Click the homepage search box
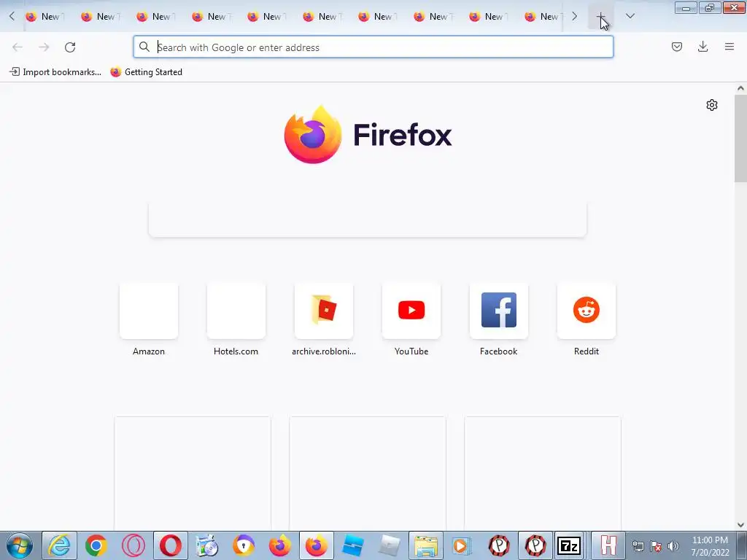The width and height of the screenshot is (747, 560). [368, 219]
